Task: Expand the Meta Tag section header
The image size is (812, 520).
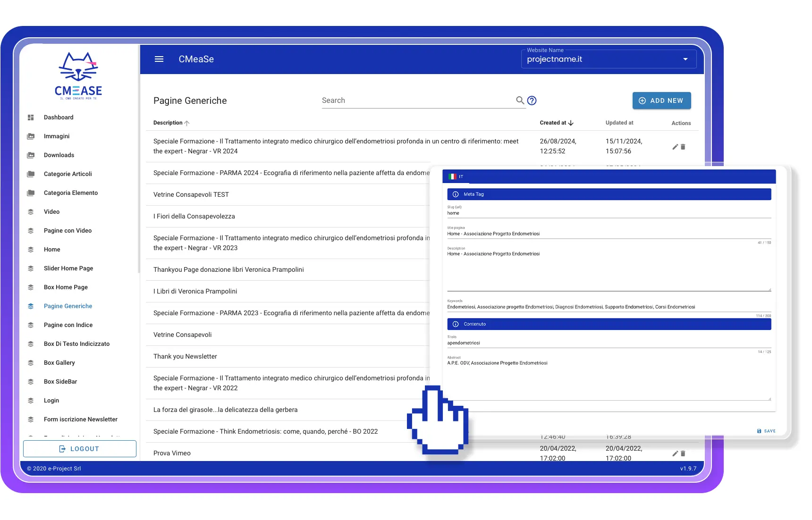Action: click(x=609, y=194)
